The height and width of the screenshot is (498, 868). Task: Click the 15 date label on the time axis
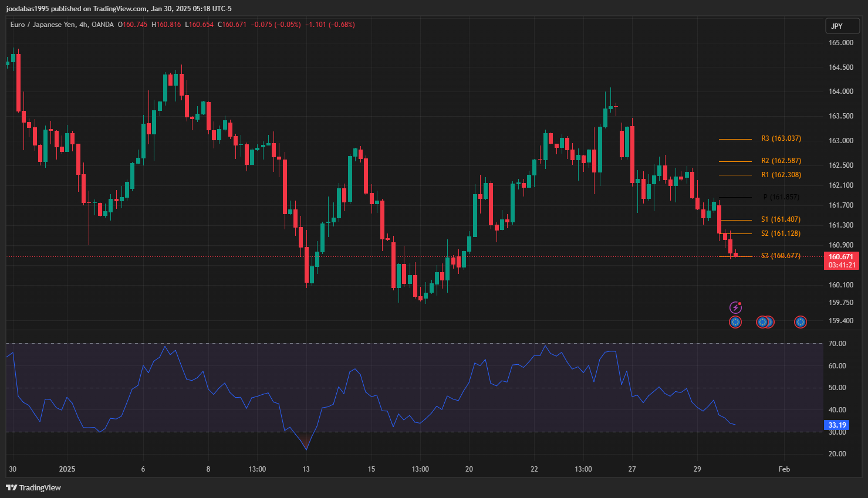[x=371, y=469]
